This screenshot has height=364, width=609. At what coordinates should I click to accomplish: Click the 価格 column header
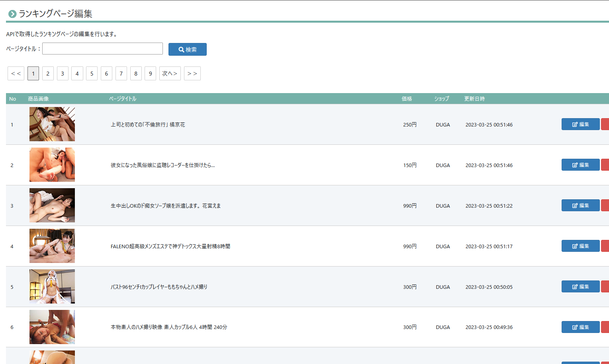point(407,99)
